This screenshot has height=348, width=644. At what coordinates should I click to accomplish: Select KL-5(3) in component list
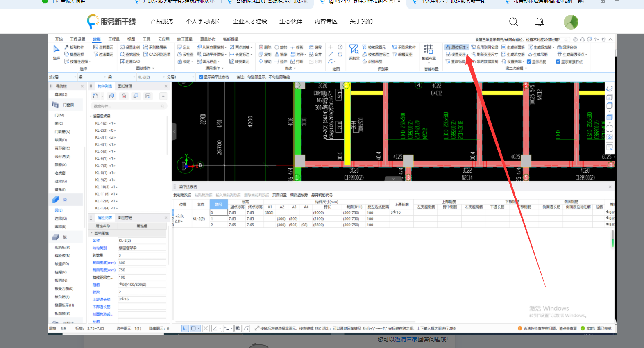pyautogui.click(x=105, y=152)
